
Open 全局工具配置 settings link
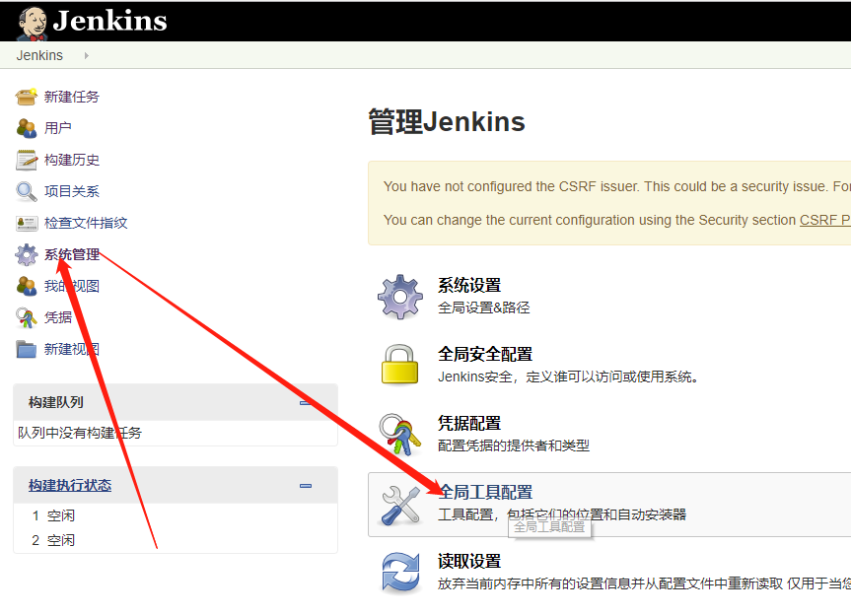coord(485,492)
